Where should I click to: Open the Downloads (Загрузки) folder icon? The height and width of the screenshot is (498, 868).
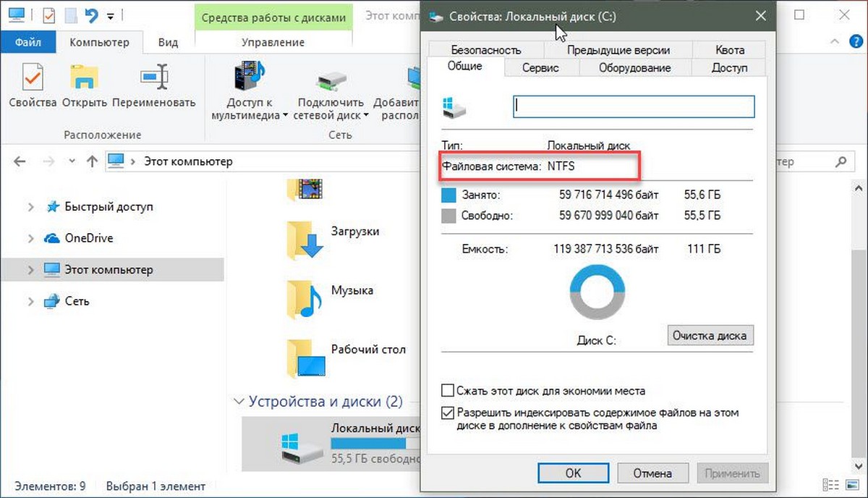[x=305, y=240]
